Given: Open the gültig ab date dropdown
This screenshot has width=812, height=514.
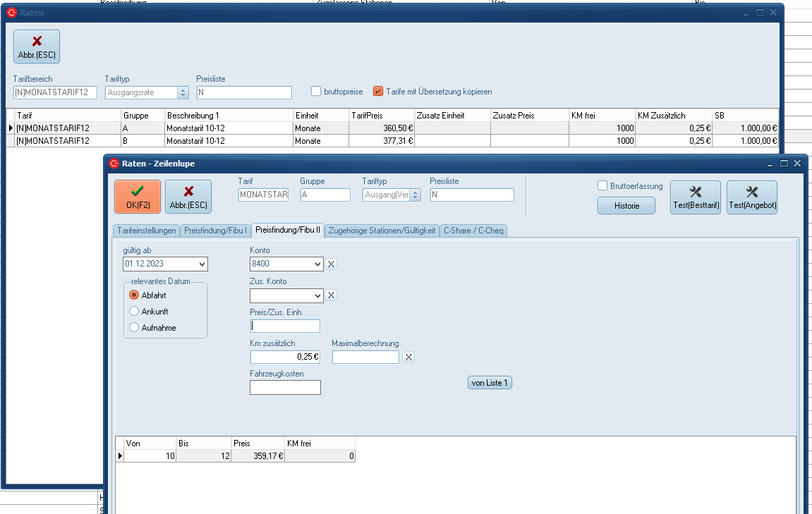Looking at the screenshot, I should (x=202, y=264).
